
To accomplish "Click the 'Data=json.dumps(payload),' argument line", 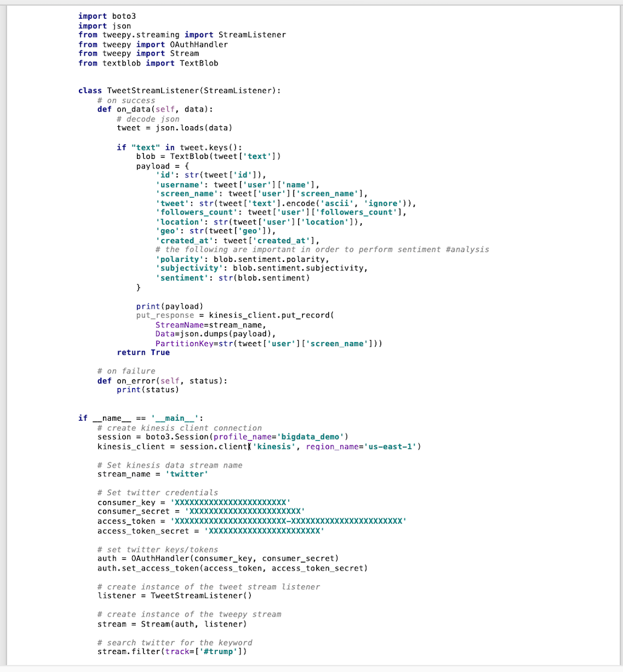I will (216, 334).
